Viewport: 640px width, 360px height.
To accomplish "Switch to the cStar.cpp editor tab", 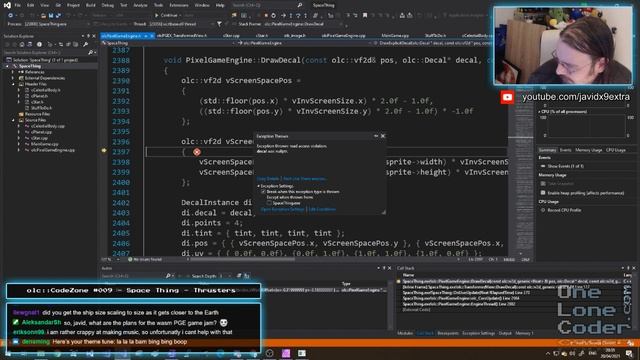I will pos(231,36).
